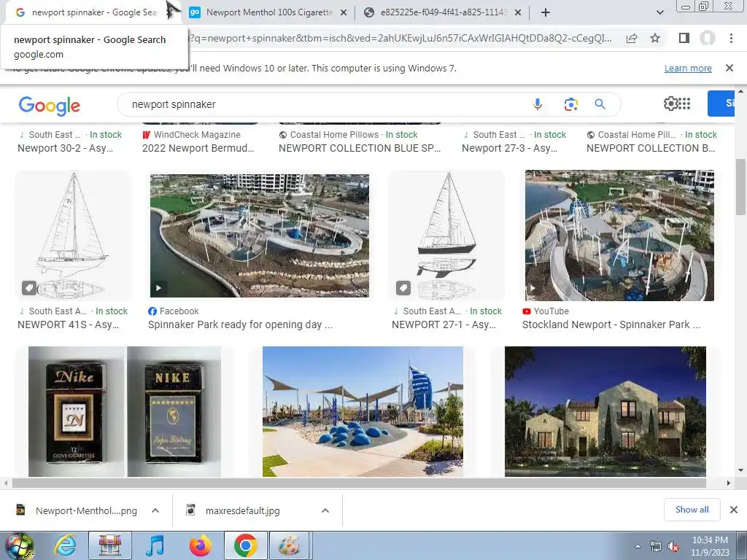Open Google apps grid
Viewport: 747px width, 560px height.
(x=684, y=104)
